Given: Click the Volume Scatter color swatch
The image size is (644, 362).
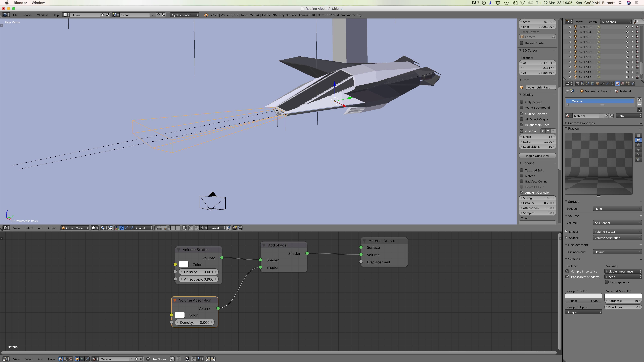Looking at the screenshot, I should point(184,265).
